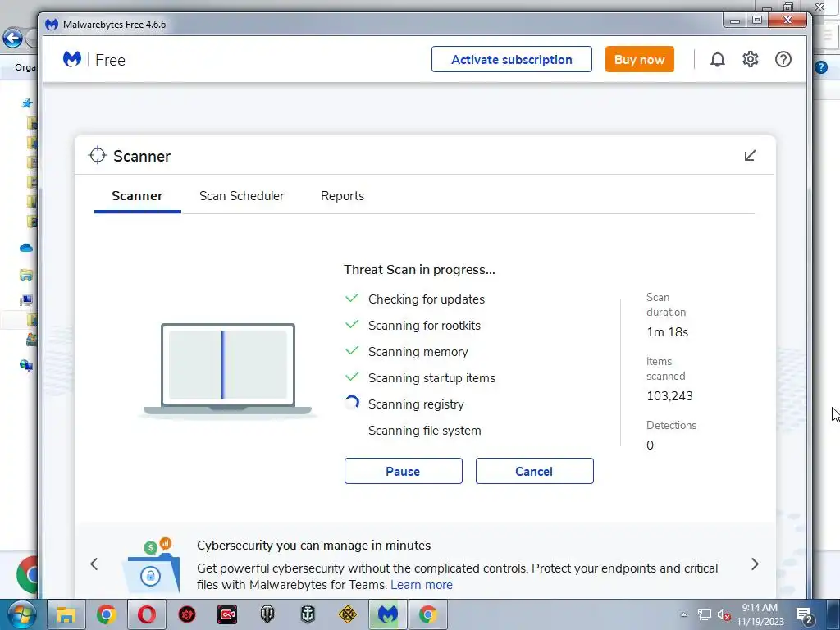Click the Activate subscription button
This screenshot has height=630, width=840.
click(512, 59)
